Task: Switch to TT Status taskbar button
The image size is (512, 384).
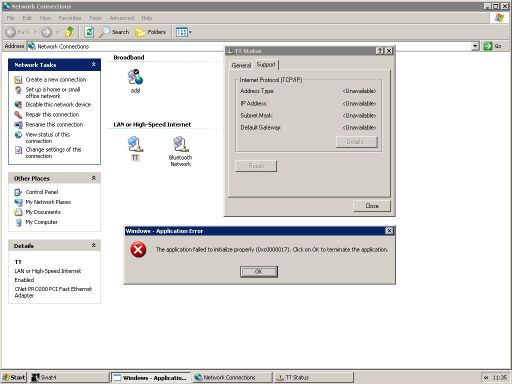Action: click(313, 377)
